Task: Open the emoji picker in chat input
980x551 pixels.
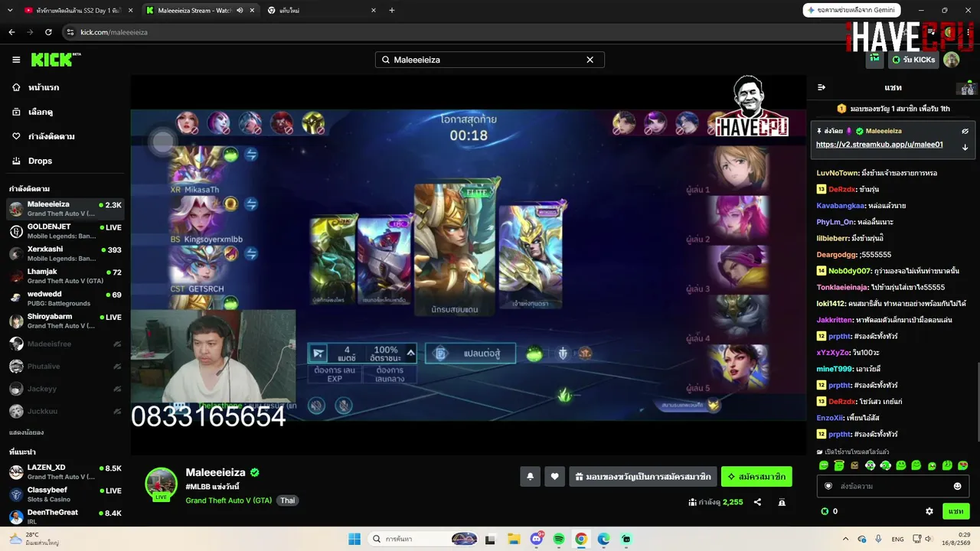Action: tap(957, 486)
